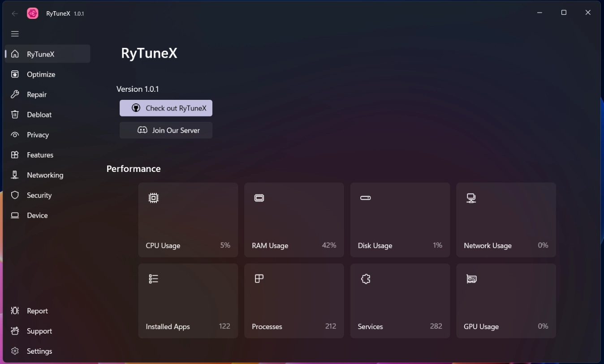Viewport: 604px width, 364px height.
Task: Click the large RyTuneX page title
Action: coord(149,53)
